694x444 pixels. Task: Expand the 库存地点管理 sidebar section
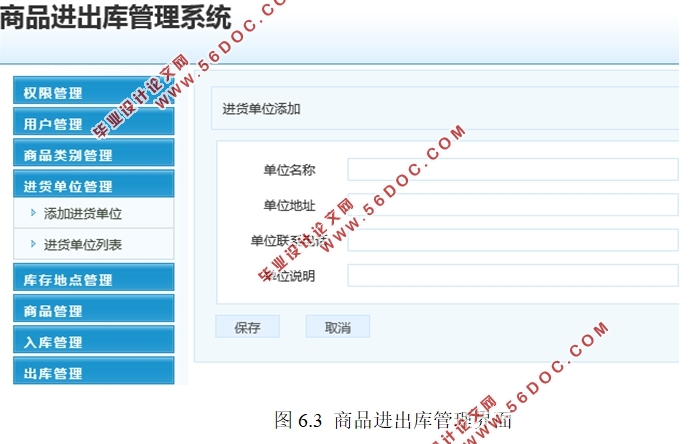click(93, 280)
